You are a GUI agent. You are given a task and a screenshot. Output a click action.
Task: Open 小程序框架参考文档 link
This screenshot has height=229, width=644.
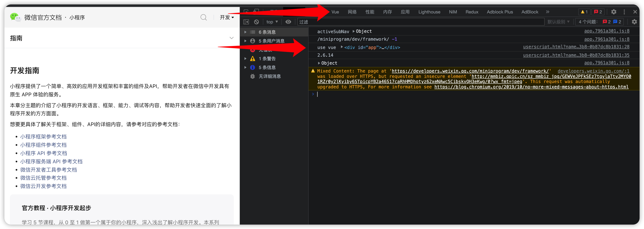pos(43,137)
